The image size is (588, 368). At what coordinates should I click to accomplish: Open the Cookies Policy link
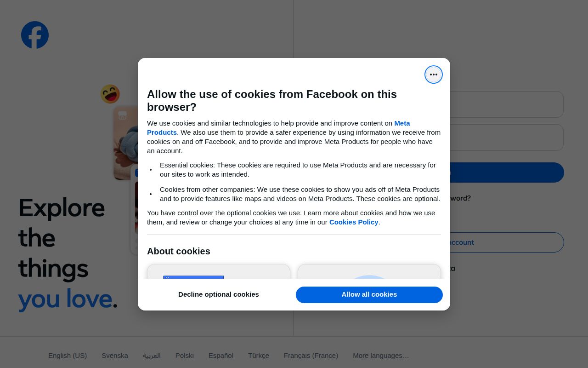[353, 222]
